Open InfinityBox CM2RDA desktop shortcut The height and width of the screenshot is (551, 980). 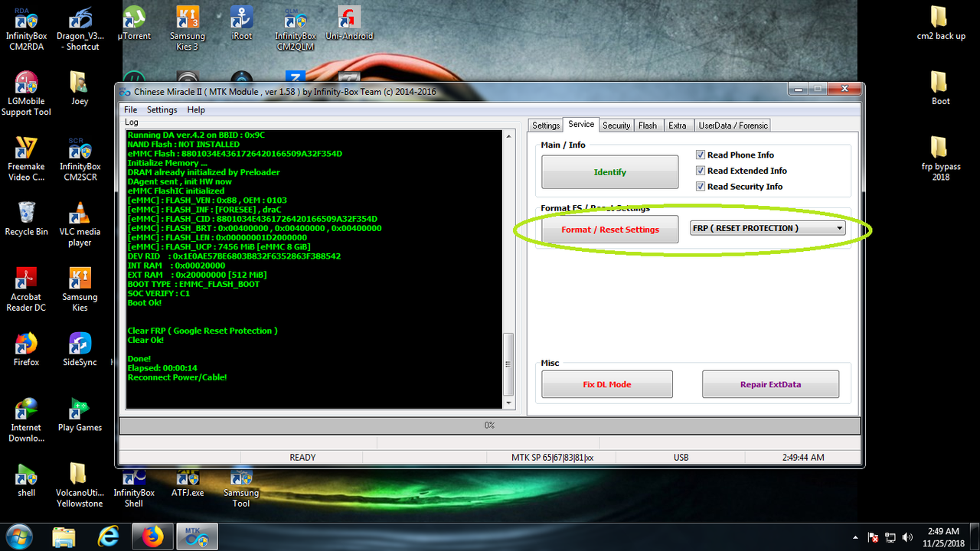[26, 28]
